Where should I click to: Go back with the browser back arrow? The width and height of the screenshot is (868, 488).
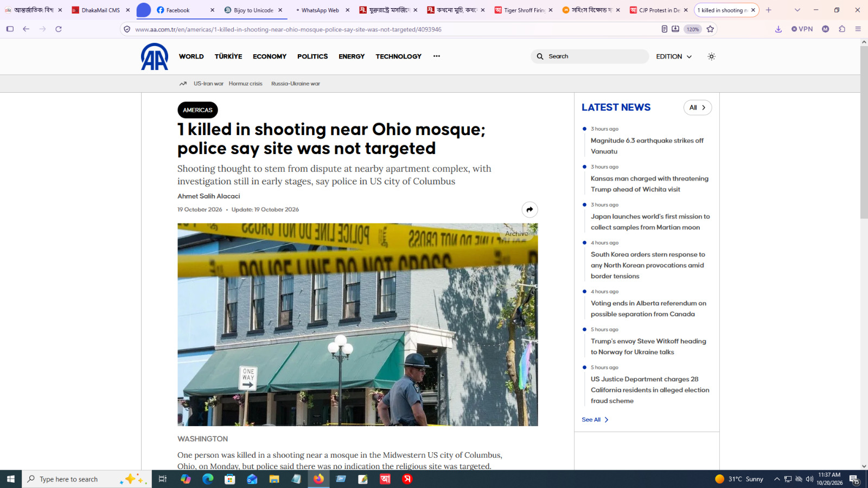(x=26, y=29)
